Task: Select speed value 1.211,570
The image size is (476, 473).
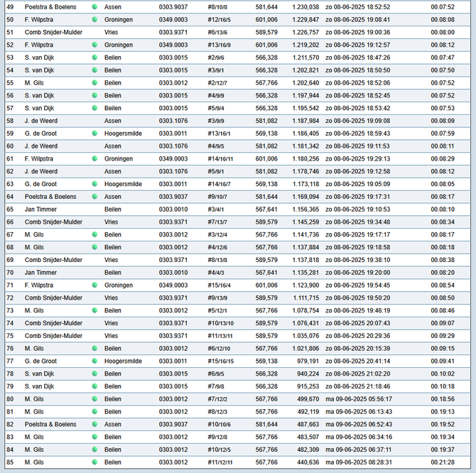Action: click(305, 58)
